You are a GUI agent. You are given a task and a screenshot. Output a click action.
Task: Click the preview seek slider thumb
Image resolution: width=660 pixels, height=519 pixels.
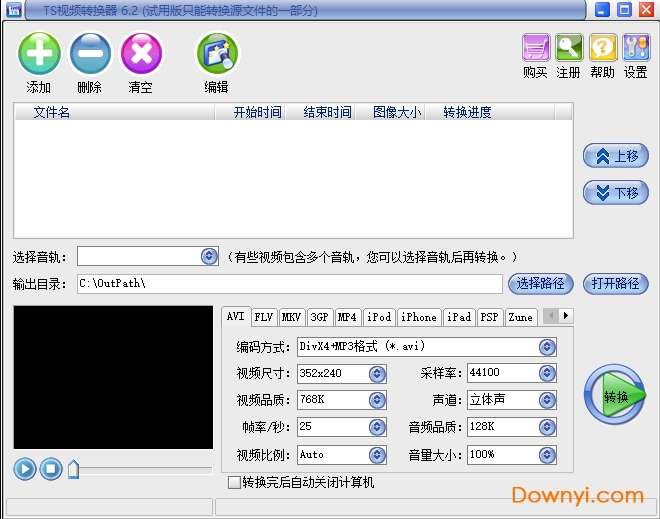coord(73,469)
